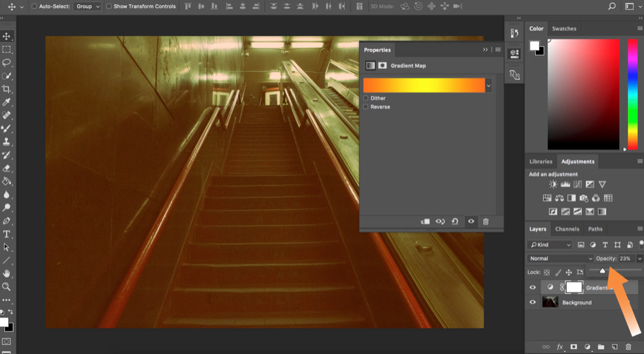Select the Pen tool
Image resolution: width=644 pixels, height=354 pixels.
coord(7,221)
